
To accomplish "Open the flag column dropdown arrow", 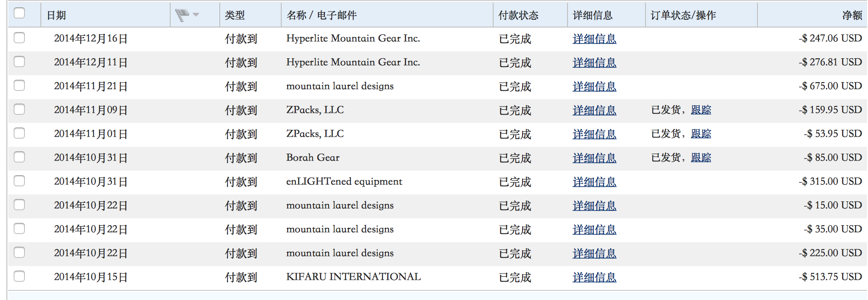I will tap(196, 15).
